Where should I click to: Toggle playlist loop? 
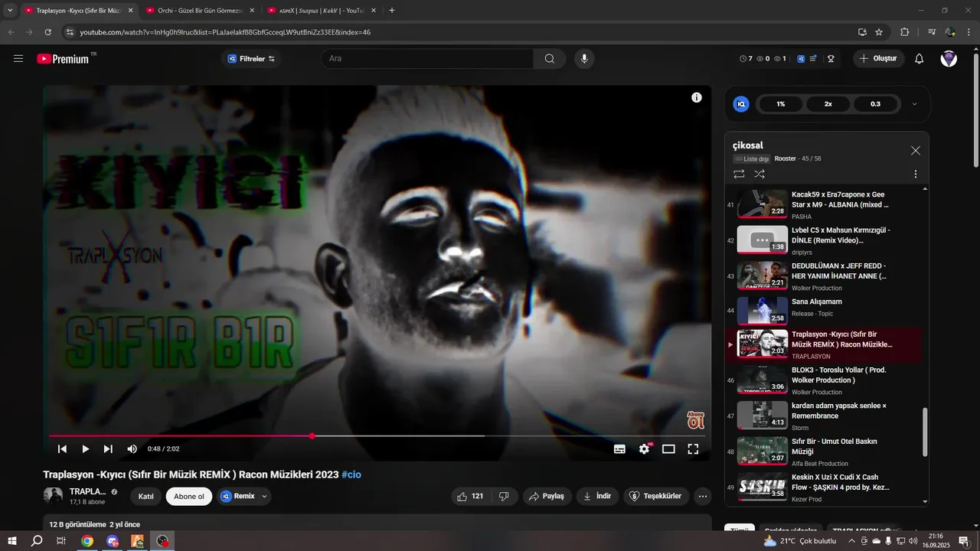coord(739,174)
